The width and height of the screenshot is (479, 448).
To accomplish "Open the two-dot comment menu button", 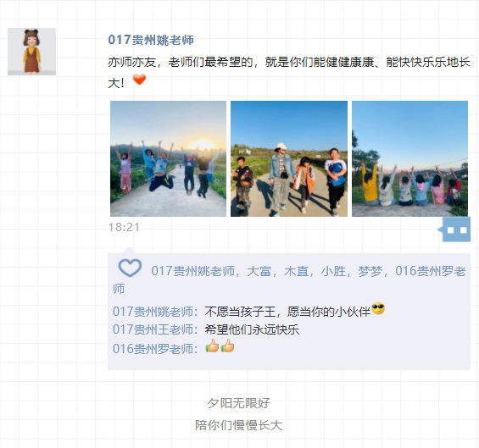I will click(x=456, y=230).
